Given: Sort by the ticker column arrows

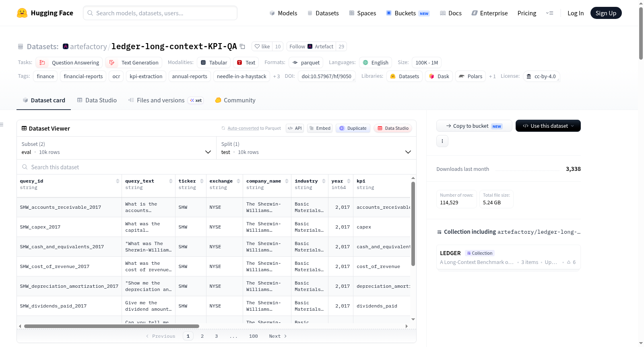Looking at the screenshot, I should coord(202,181).
